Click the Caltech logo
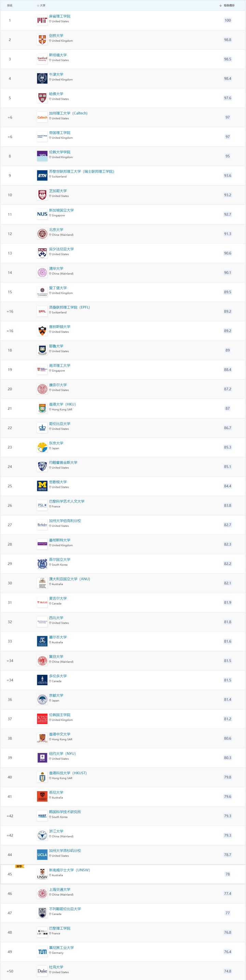The width and height of the screenshot is (246, 980). click(x=42, y=117)
